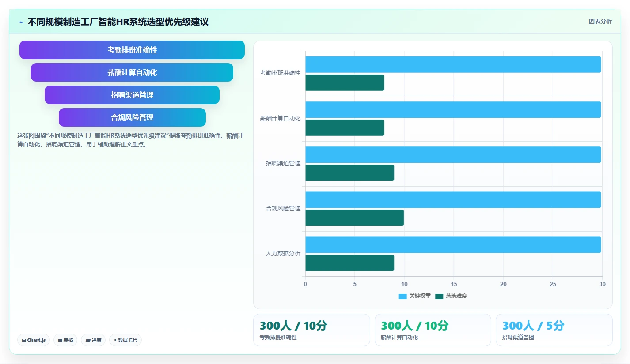Click the x-axis value 25
Screen dimensions: 630x364
[553, 284]
